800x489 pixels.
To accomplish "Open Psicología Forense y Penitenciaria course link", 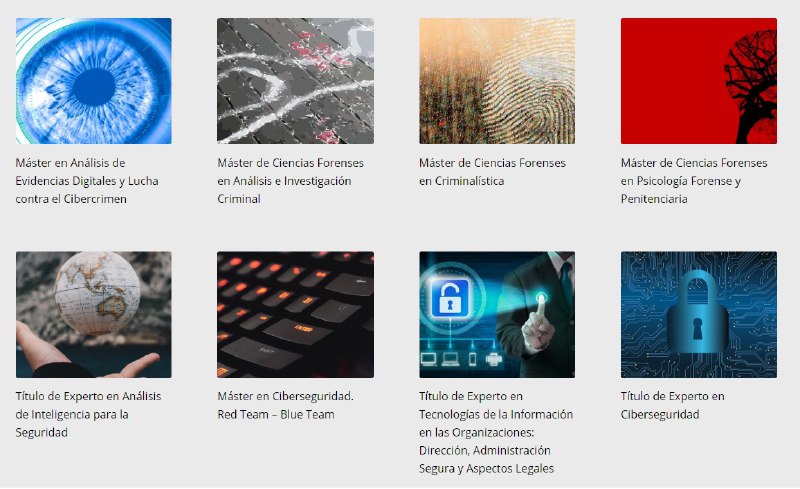I will [694, 181].
